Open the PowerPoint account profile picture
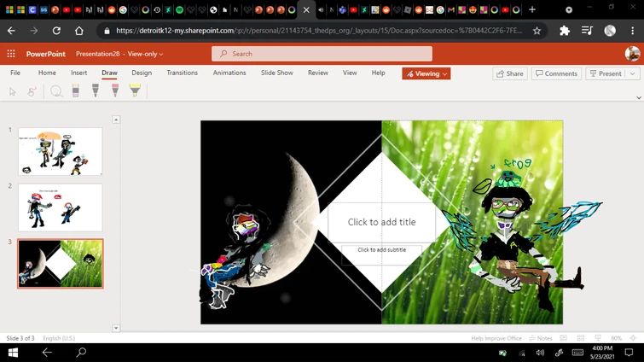 tap(633, 54)
